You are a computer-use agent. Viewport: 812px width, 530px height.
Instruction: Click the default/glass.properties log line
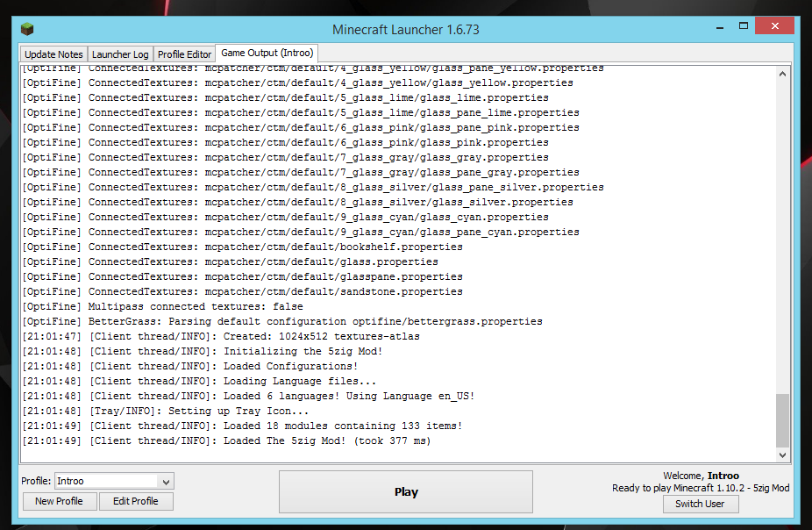coord(230,261)
